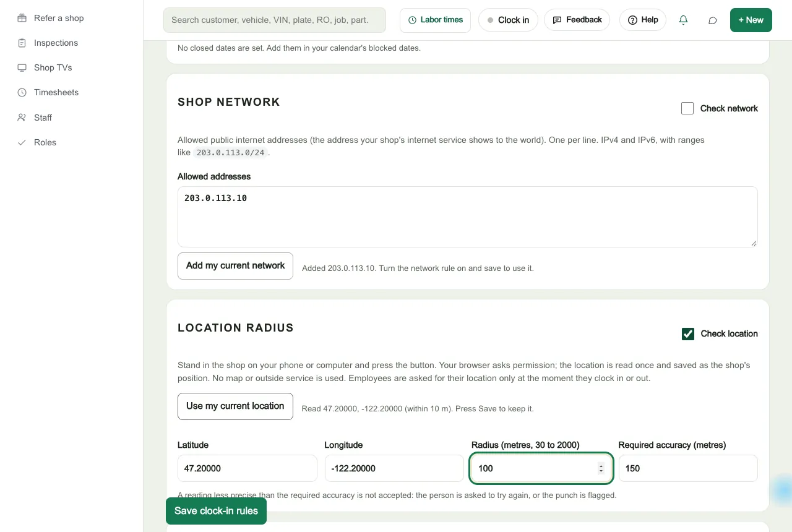This screenshot has height=532, width=792.
Task: Click Add my current network
Action: point(235,265)
